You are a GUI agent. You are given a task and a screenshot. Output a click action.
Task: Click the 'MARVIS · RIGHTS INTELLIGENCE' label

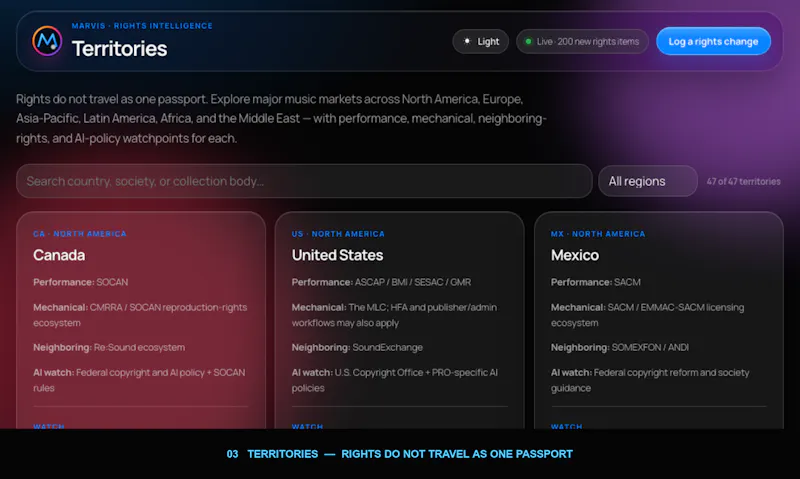tap(142, 26)
